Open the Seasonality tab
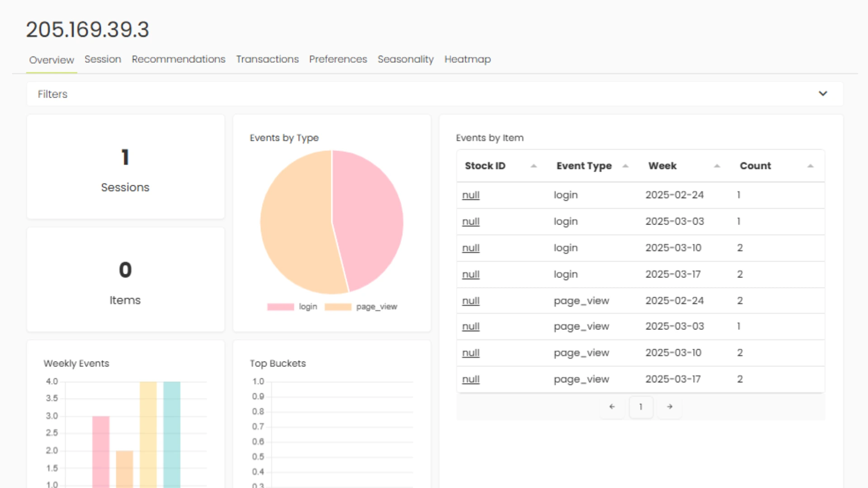Screen dimensions: 868x488 pyautogui.click(x=406, y=59)
